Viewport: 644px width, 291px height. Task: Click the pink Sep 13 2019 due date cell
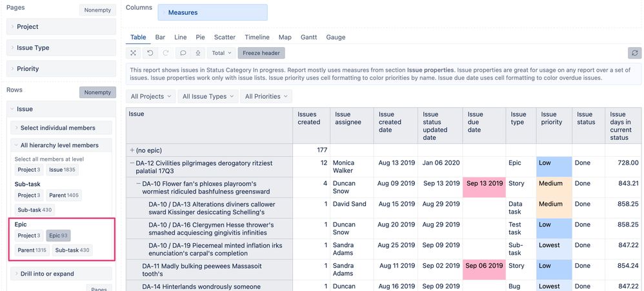[484, 188]
